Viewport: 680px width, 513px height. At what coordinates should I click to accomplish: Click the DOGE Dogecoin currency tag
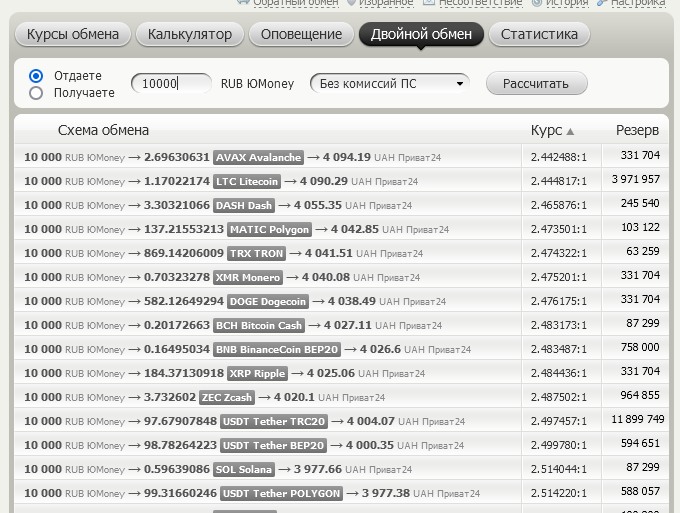(x=268, y=301)
